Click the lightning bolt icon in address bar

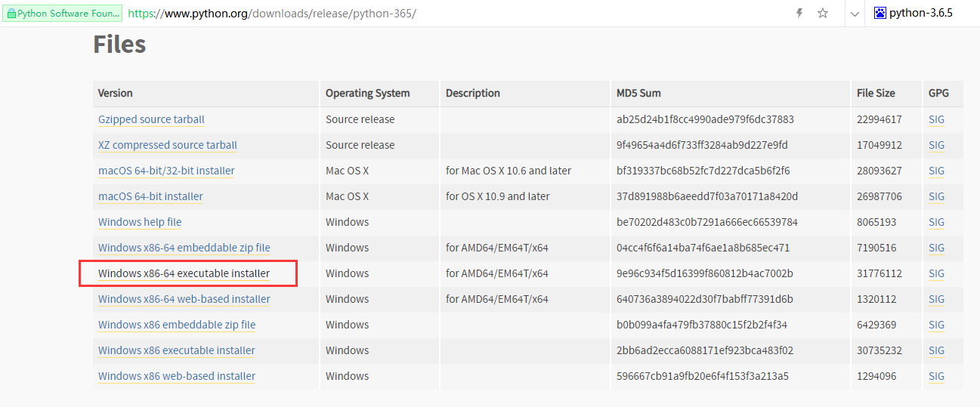coord(799,14)
